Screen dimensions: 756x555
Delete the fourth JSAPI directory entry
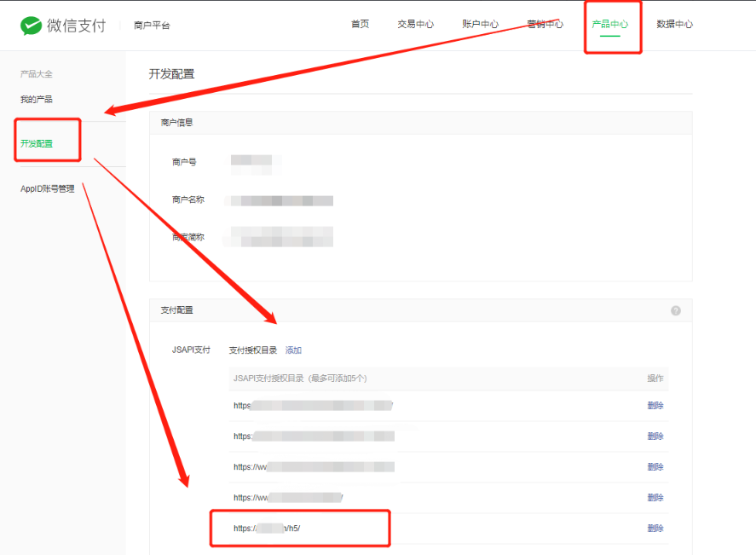point(655,498)
